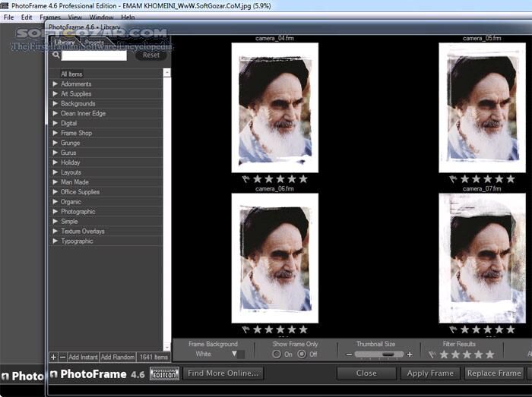Select the camera_06.frm frame thumbnail

click(275, 258)
